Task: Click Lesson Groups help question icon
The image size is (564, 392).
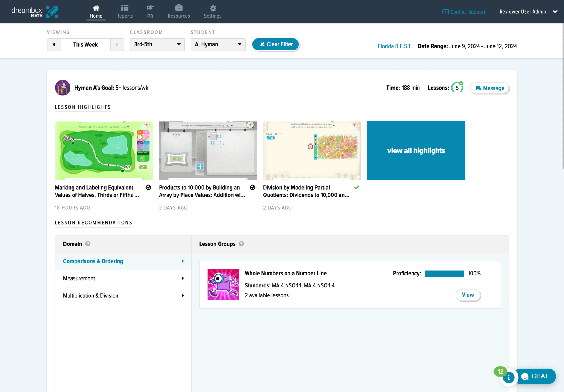Action: pos(241,244)
